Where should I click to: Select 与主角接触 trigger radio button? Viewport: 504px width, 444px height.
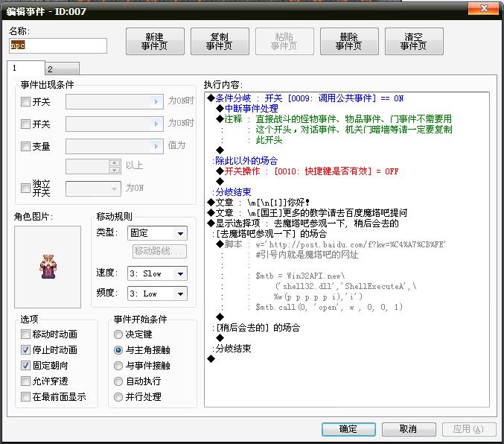[118, 350]
